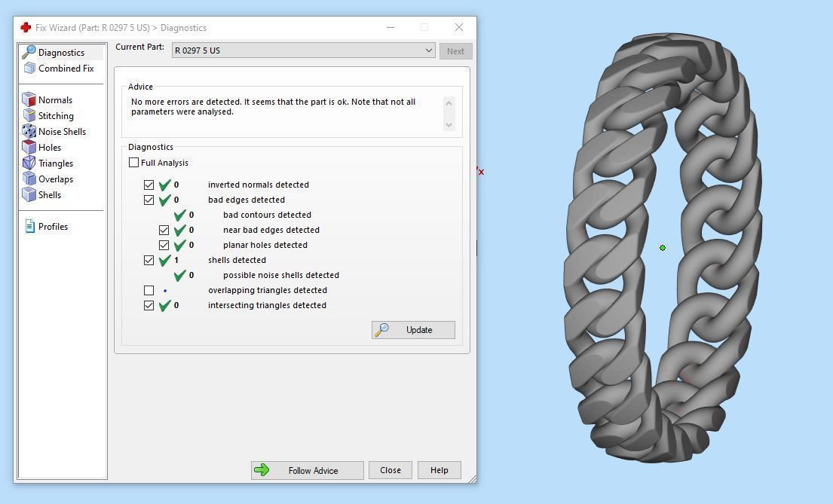Click the shells count value '1'
This screenshot has width=833, height=504.
coord(176,260)
